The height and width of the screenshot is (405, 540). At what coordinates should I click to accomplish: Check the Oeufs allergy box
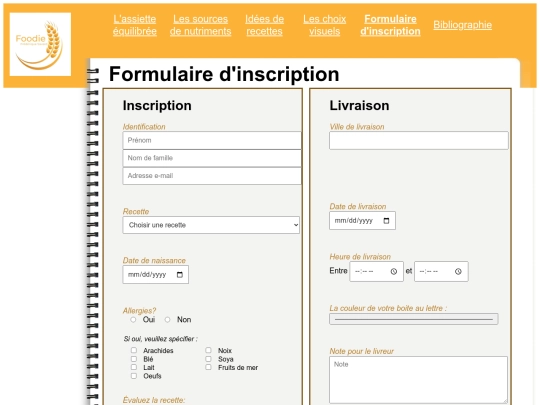[x=134, y=376]
